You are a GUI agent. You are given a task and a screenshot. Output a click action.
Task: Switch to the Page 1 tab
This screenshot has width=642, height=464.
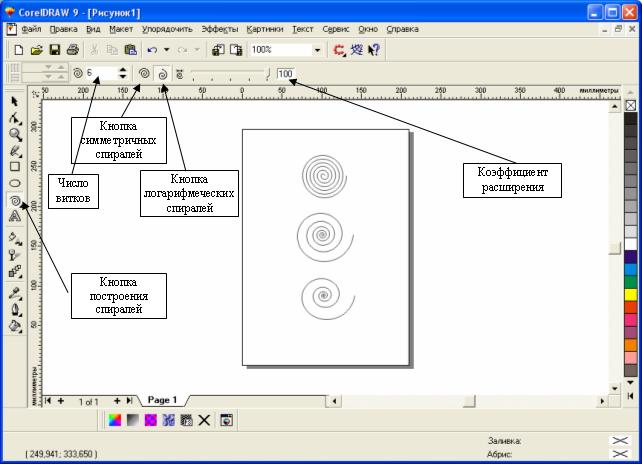click(x=162, y=400)
